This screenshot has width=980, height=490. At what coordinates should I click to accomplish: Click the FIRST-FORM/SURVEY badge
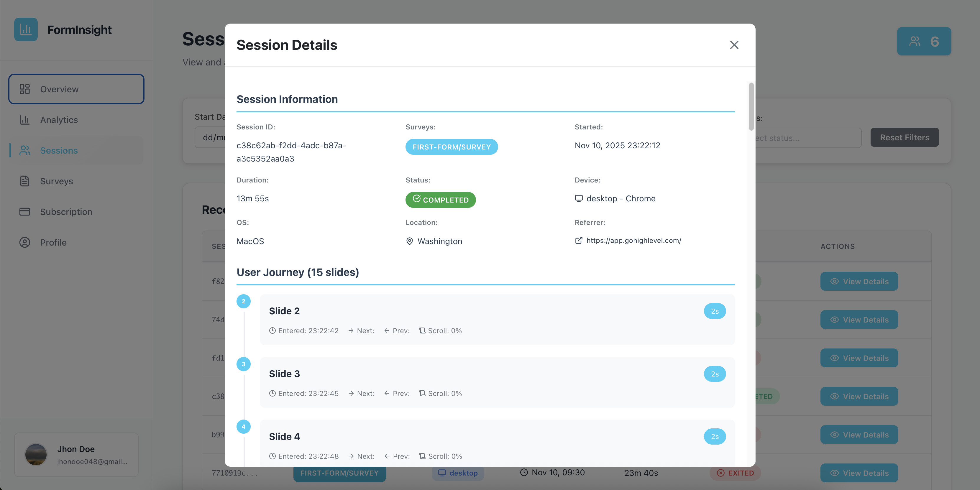(x=452, y=147)
